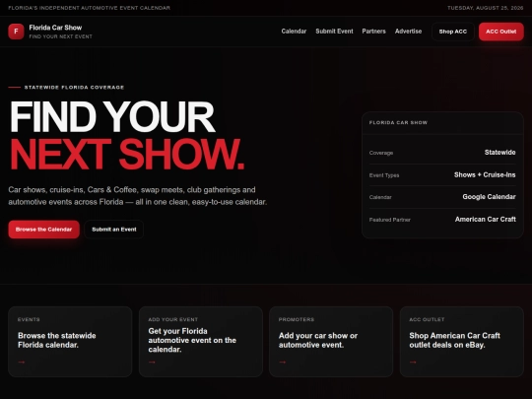Open the ACC Outlet eBay deals card
This screenshot has height=399, width=532.
(x=461, y=342)
